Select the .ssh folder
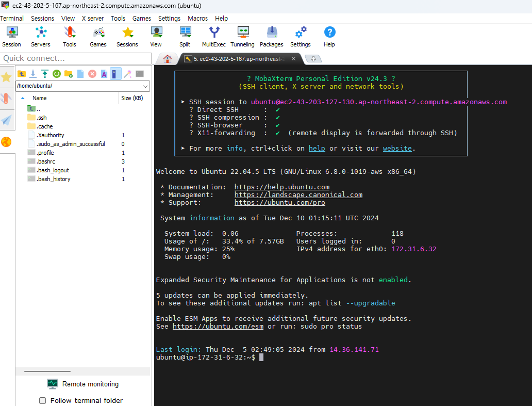Image resolution: width=532 pixels, height=406 pixels. 42,118
